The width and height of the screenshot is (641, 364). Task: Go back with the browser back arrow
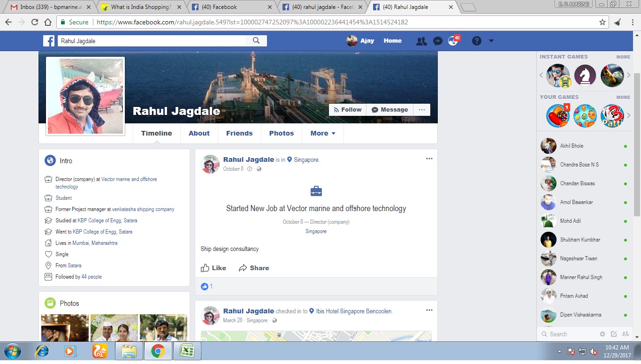[8, 22]
